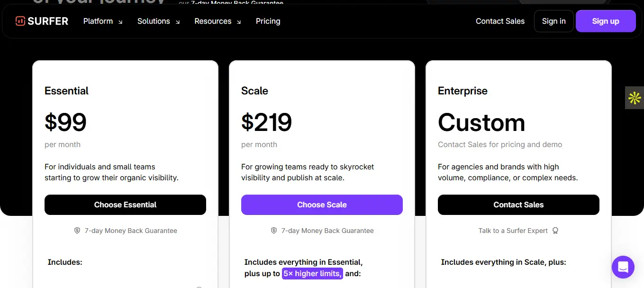Open the chat support bubble
644x288 pixels.
click(623, 267)
